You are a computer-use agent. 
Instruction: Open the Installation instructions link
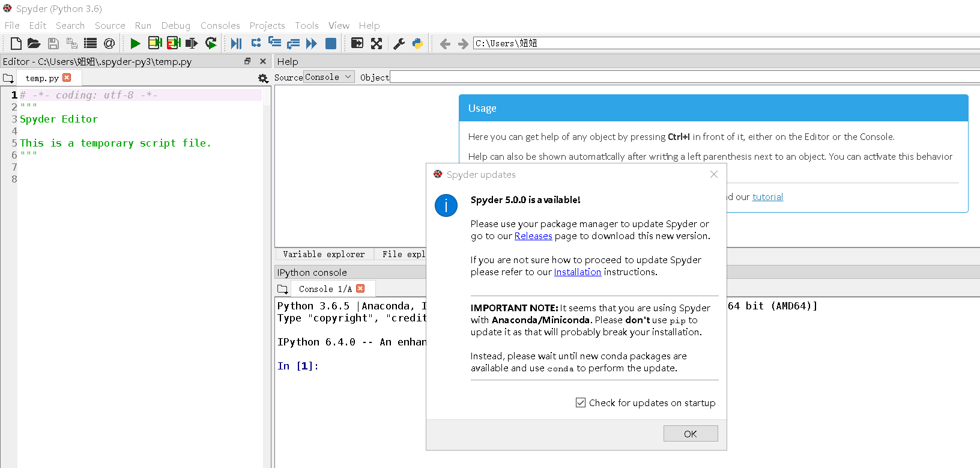577,272
